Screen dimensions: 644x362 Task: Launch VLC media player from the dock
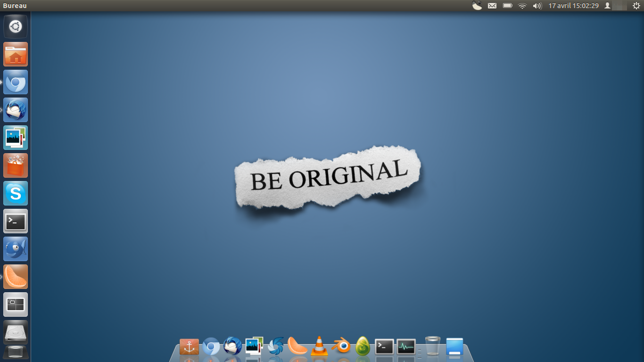(319, 346)
